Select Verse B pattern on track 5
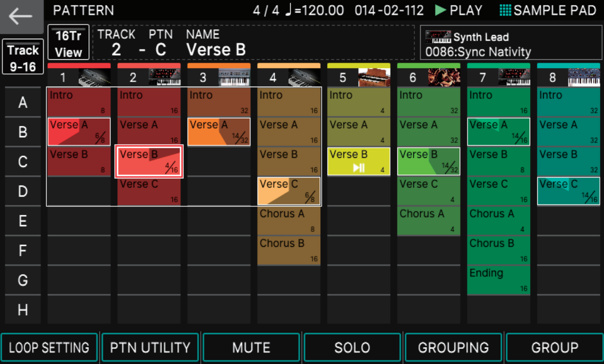The height and width of the screenshot is (364, 604). pos(359,161)
